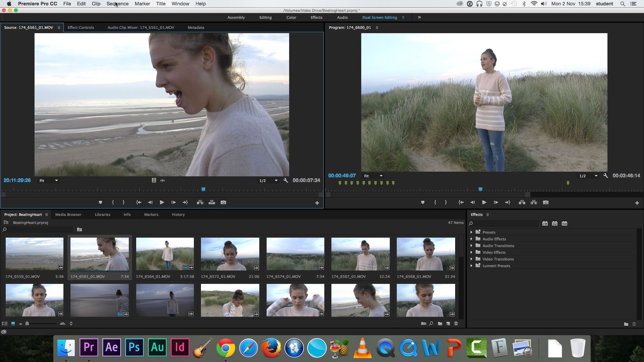
Task: Mark In point in the Program monitor
Action: click(x=435, y=202)
